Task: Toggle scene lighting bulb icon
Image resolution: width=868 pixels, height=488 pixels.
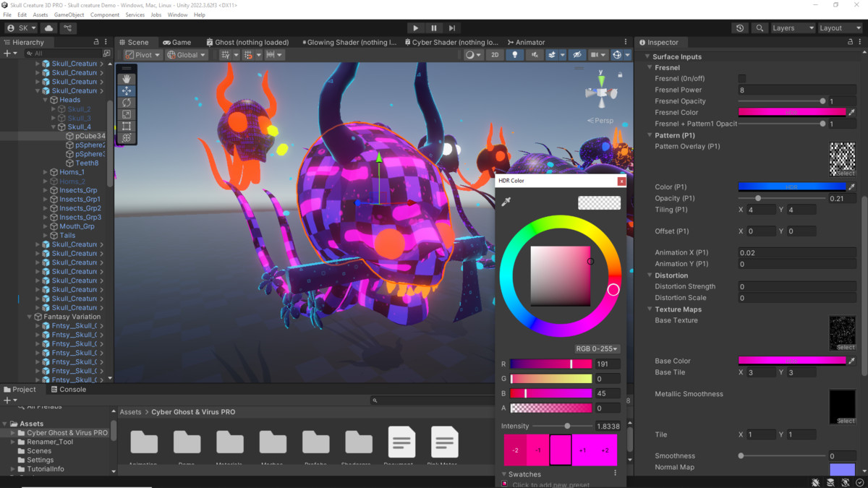Action: pyautogui.click(x=515, y=55)
